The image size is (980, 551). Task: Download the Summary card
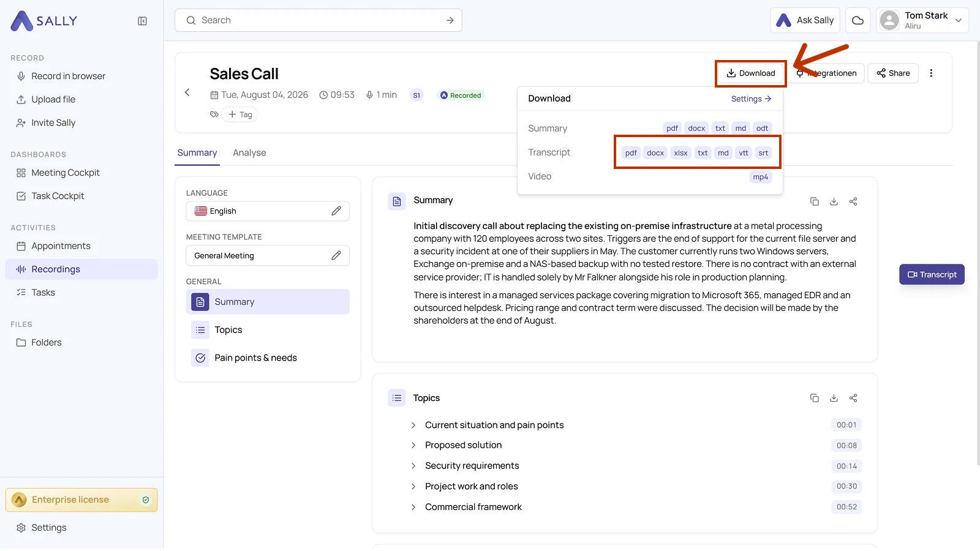(834, 201)
